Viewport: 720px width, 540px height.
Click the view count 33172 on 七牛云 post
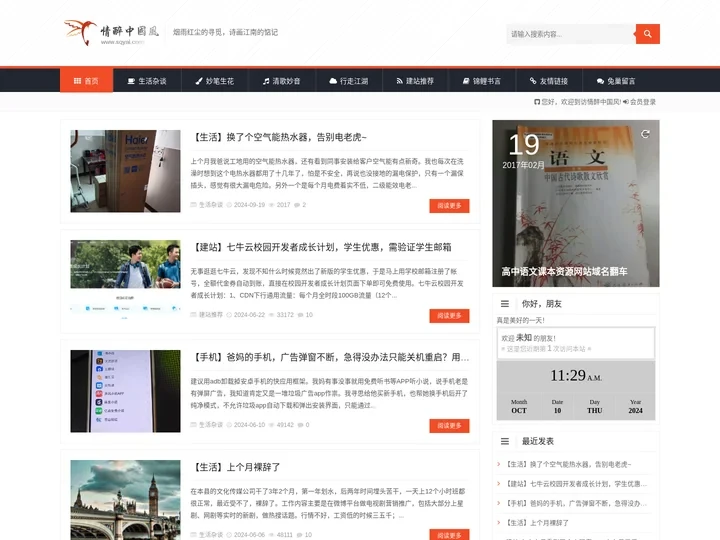click(x=285, y=315)
